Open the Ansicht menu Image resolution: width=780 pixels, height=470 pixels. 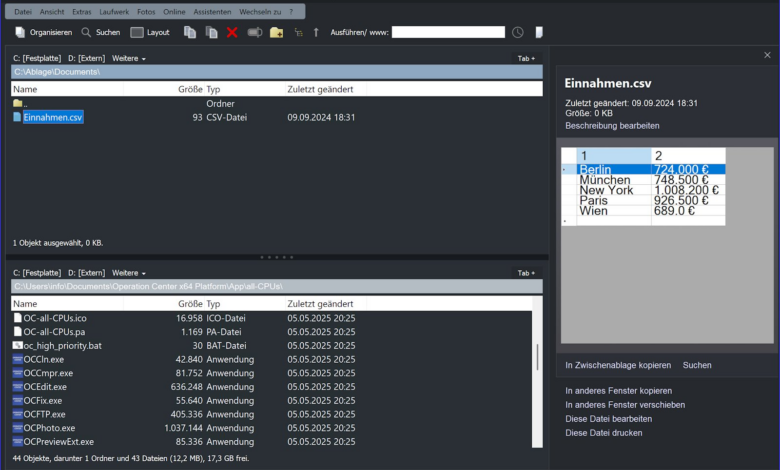pos(52,11)
